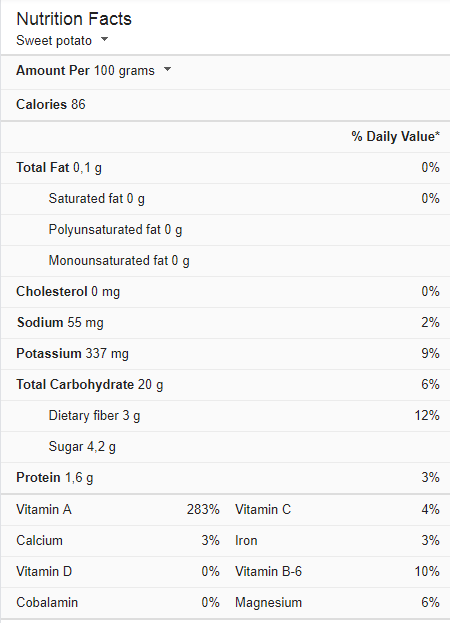Click the Dietary fiber 3 g entry
This screenshot has height=623, width=450.
pos(94,416)
